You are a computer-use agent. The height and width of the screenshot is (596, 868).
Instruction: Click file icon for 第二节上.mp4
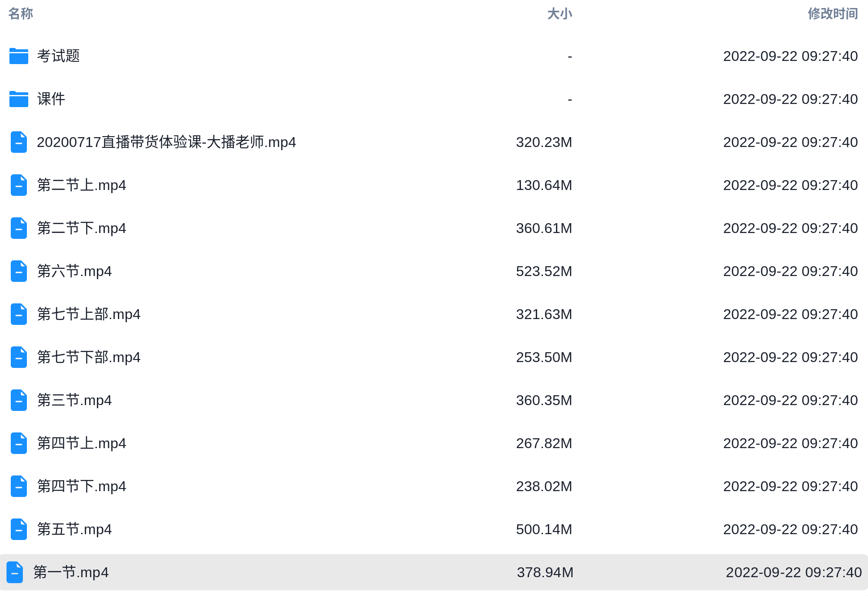19,185
